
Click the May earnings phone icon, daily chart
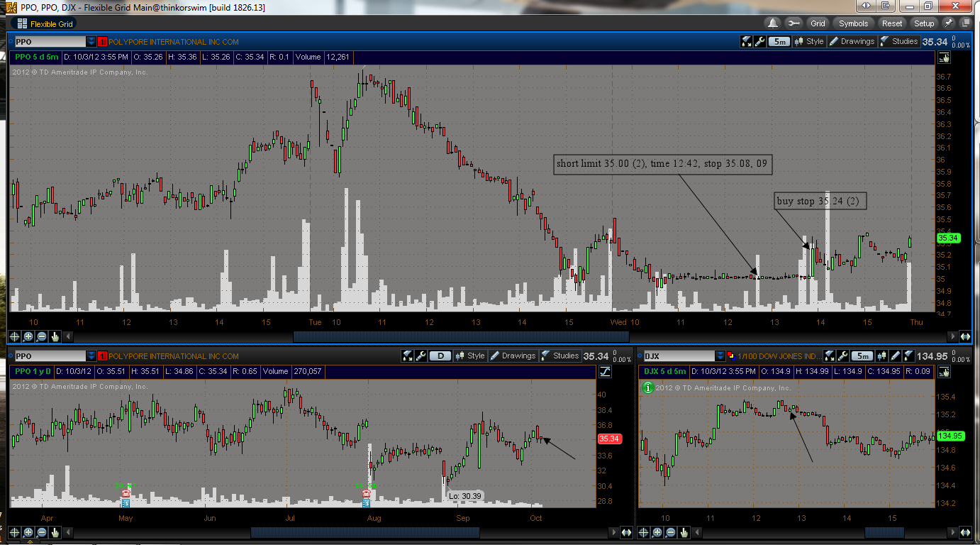126,493
